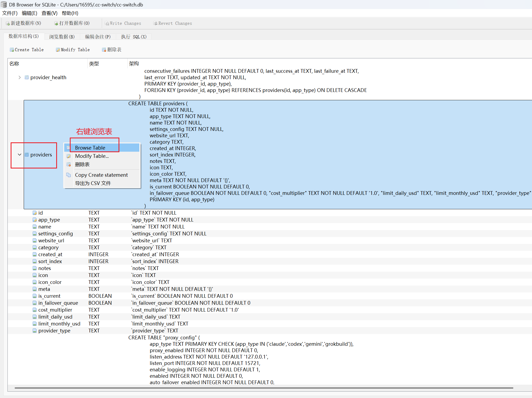Select the provider_health table name
Image resolution: width=532 pixels, height=398 pixels.
(48, 77)
